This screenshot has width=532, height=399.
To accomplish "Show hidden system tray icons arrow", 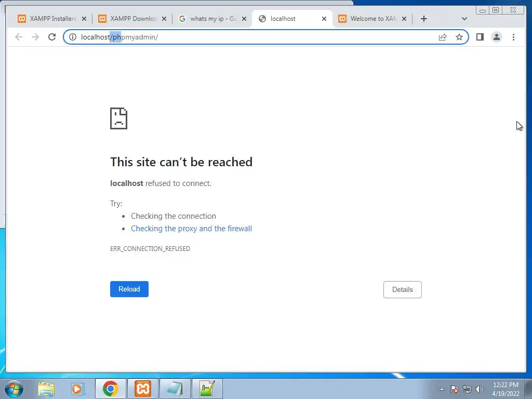I will point(442,389).
